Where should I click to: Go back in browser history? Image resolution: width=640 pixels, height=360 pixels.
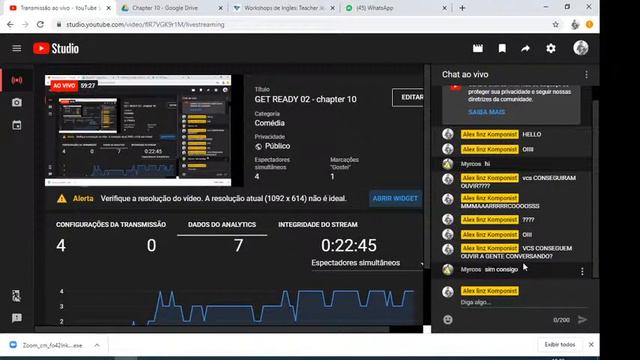point(10,24)
